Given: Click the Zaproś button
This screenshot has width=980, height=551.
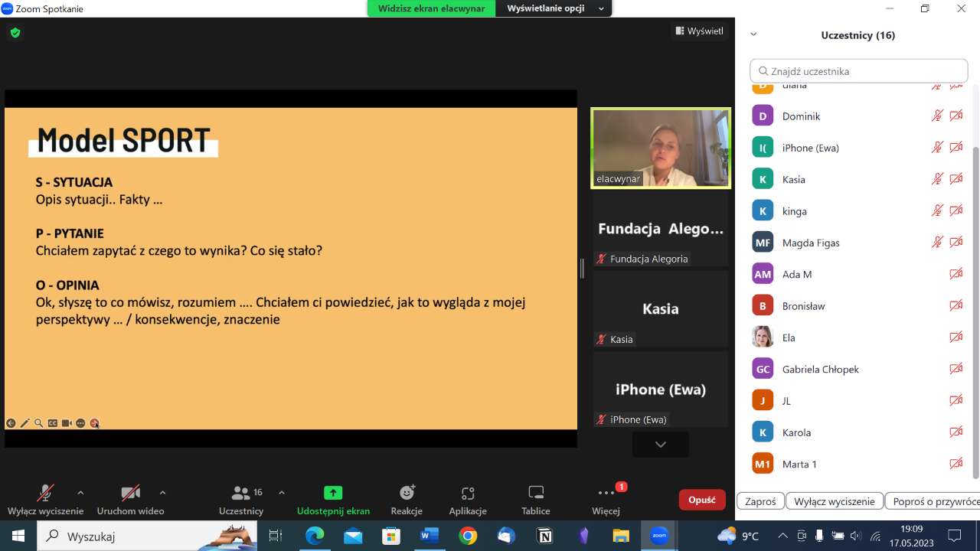Looking at the screenshot, I should pyautogui.click(x=760, y=501).
